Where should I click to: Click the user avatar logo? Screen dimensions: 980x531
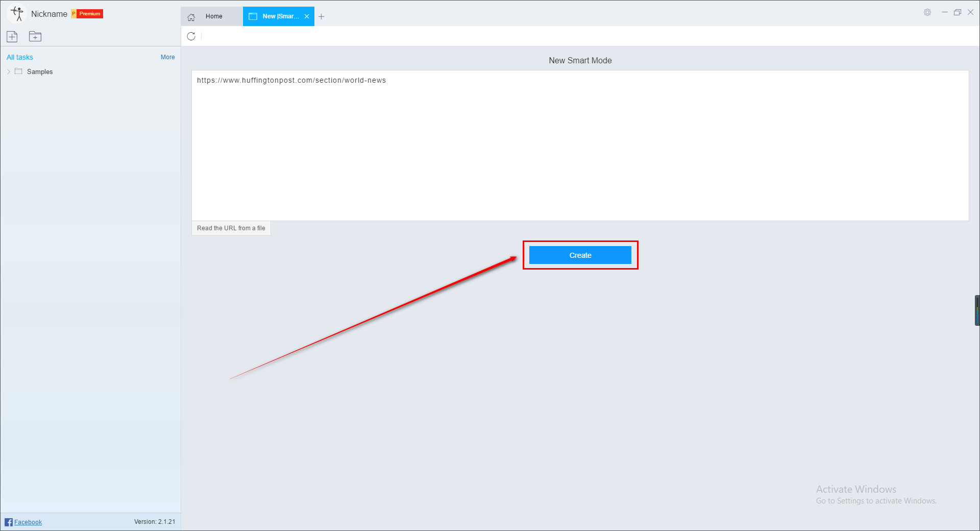point(17,13)
